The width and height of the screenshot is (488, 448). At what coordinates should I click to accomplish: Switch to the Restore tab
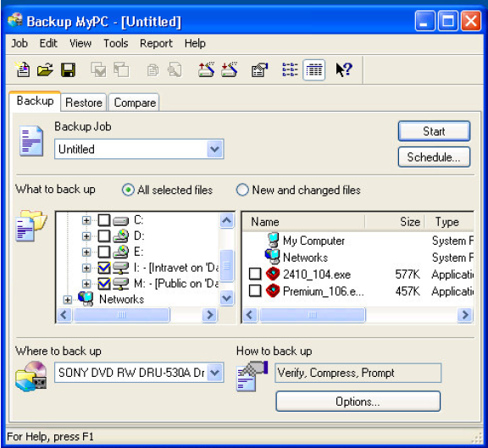point(84,102)
